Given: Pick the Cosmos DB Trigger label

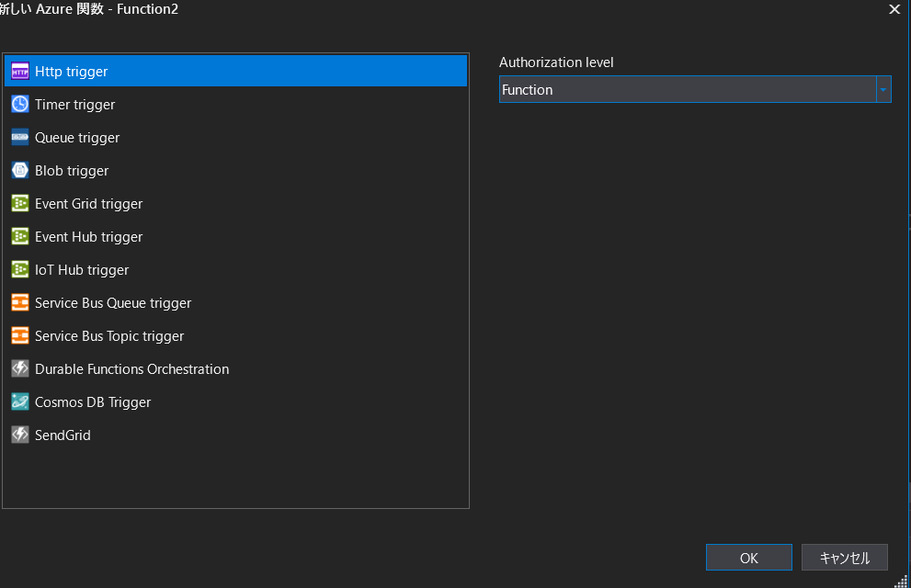Looking at the screenshot, I should tap(93, 402).
